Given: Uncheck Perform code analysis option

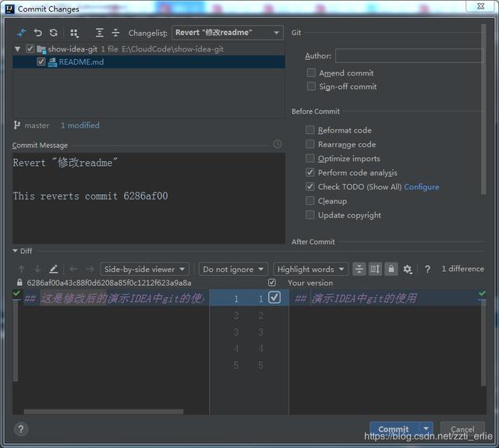Looking at the screenshot, I should click(311, 173).
